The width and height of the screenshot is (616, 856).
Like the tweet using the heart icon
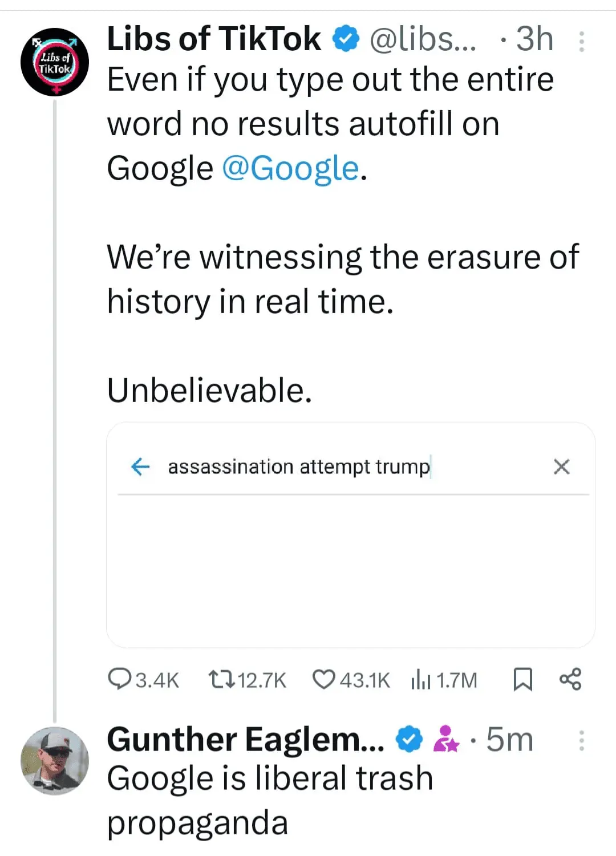[x=324, y=679]
